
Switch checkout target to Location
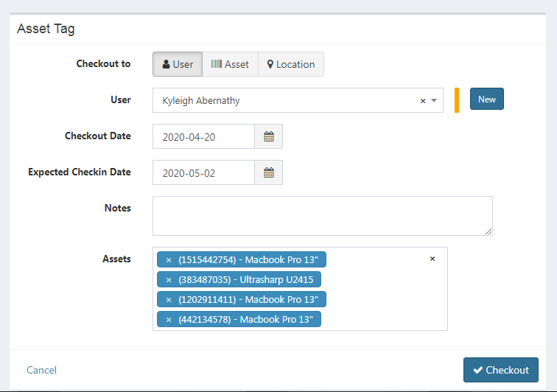tap(291, 64)
